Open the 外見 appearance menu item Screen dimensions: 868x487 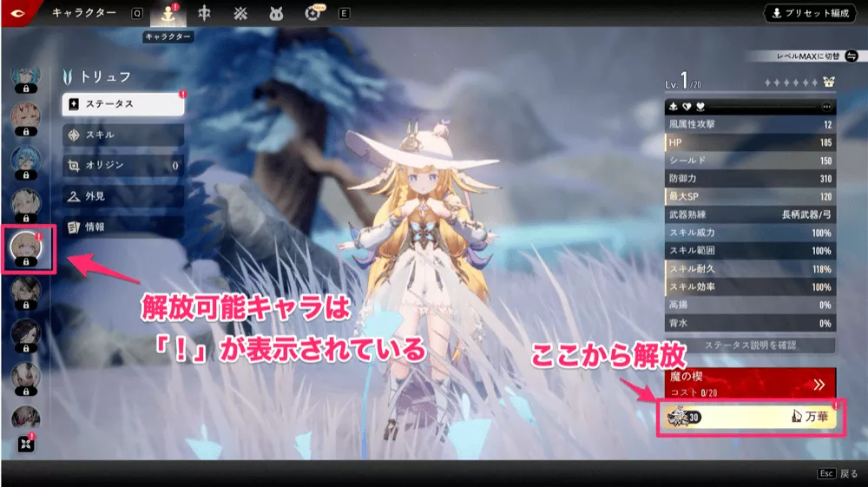point(123,195)
